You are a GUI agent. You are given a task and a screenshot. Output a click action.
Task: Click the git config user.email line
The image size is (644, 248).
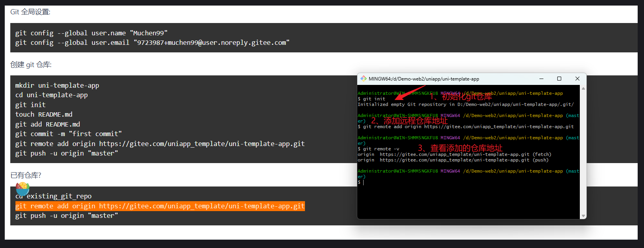[152, 42]
